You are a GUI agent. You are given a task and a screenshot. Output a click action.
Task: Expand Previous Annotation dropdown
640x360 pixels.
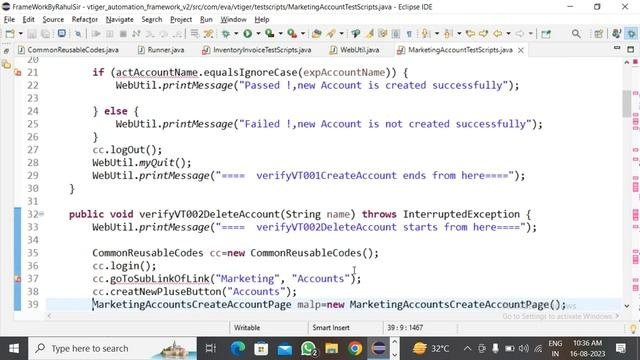[x=459, y=34]
